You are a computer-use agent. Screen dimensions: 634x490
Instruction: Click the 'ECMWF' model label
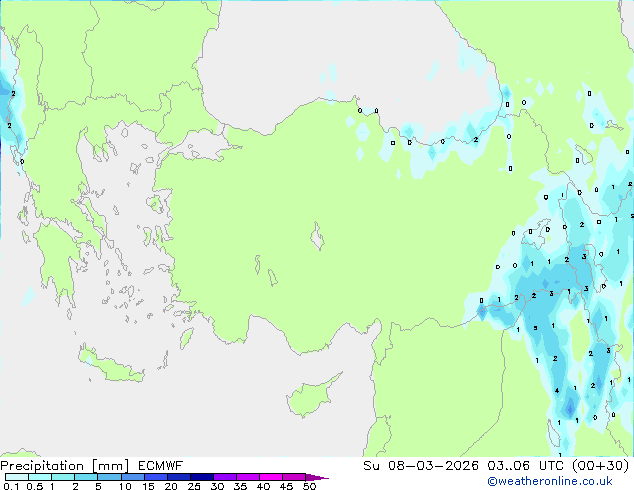161,466
